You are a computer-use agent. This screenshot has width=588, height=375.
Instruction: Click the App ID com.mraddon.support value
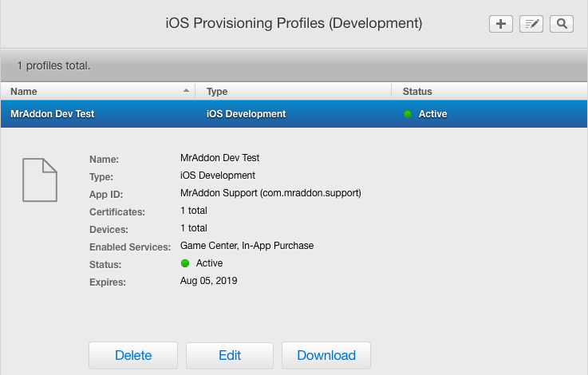(x=271, y=193)
